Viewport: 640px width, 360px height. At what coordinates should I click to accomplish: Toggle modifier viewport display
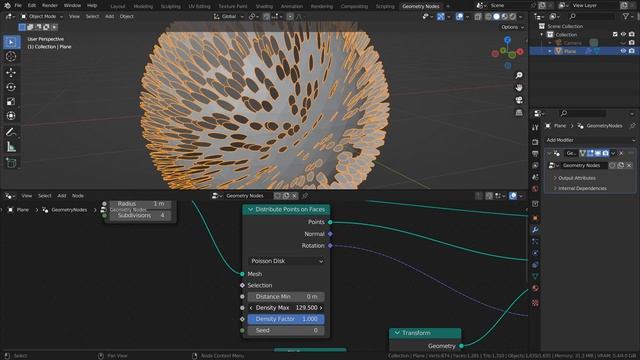[598, 153]
